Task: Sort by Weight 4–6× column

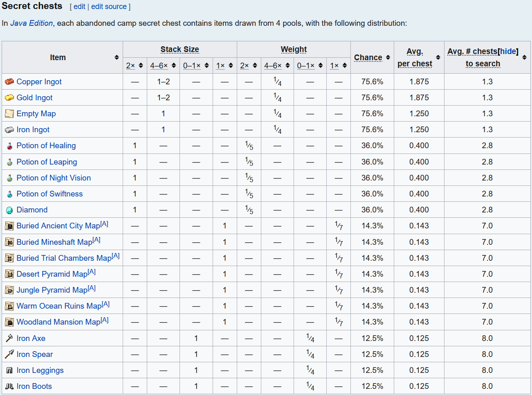Action: point(287,65)
